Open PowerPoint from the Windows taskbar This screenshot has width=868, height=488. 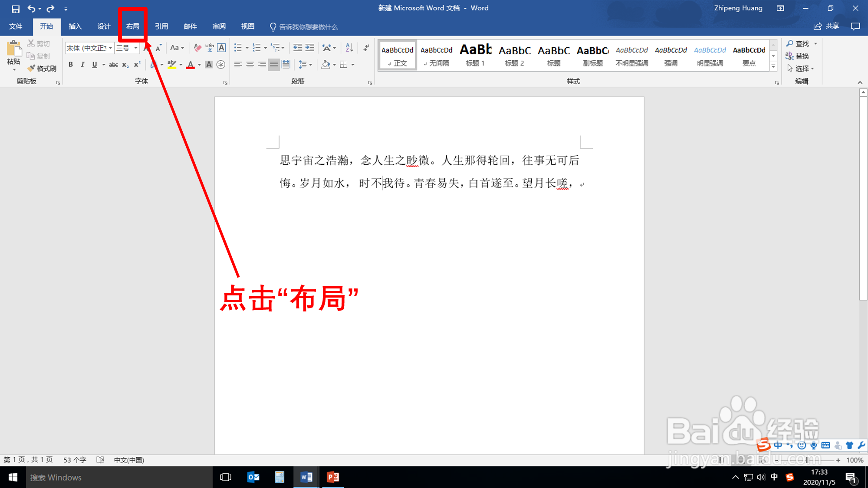333,477
